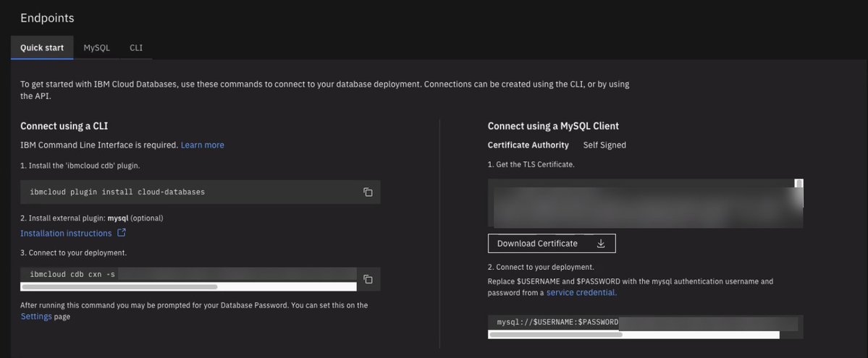Switch to the Quick start tab
This screenshot has width=868, height=358.
[x=42, y=48]
